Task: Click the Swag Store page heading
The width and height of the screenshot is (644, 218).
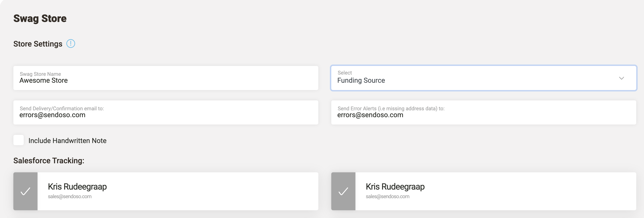Action: coord(40,19)
